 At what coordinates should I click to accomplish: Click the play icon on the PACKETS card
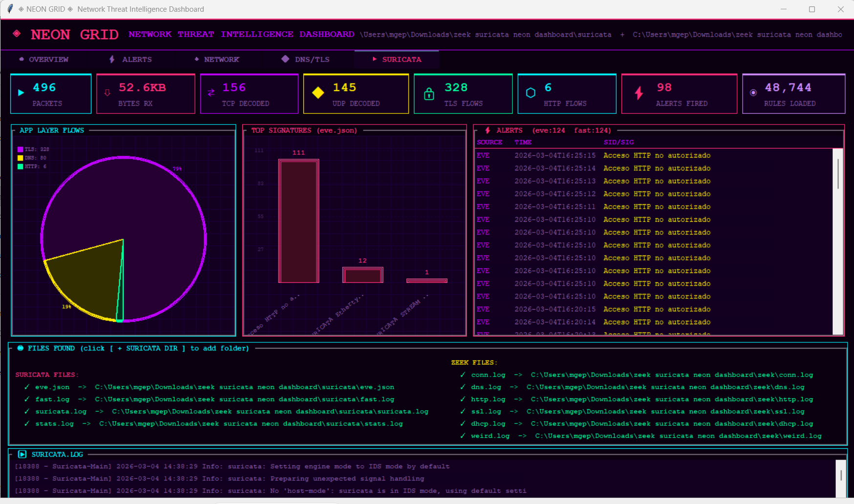coord(21,93)
